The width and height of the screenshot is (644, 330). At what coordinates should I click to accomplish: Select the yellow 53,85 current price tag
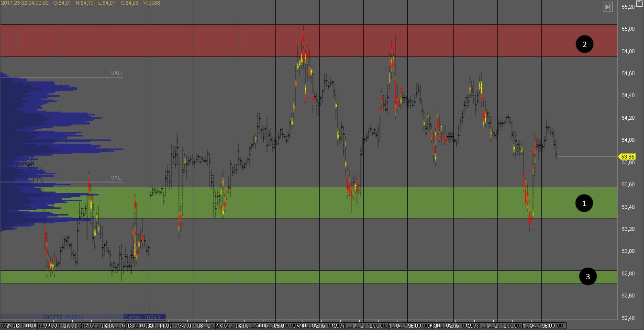point(627,157)
